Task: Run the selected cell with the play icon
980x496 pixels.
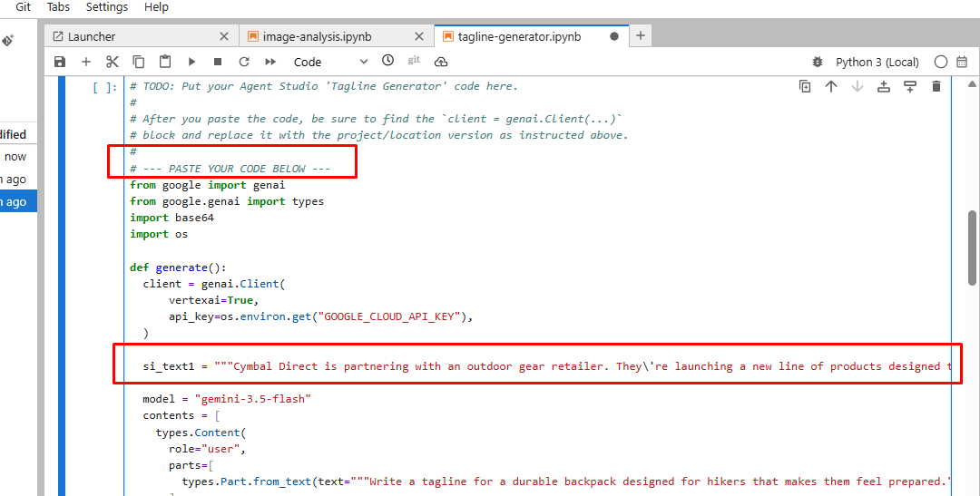Action: (x=191, y=62)
